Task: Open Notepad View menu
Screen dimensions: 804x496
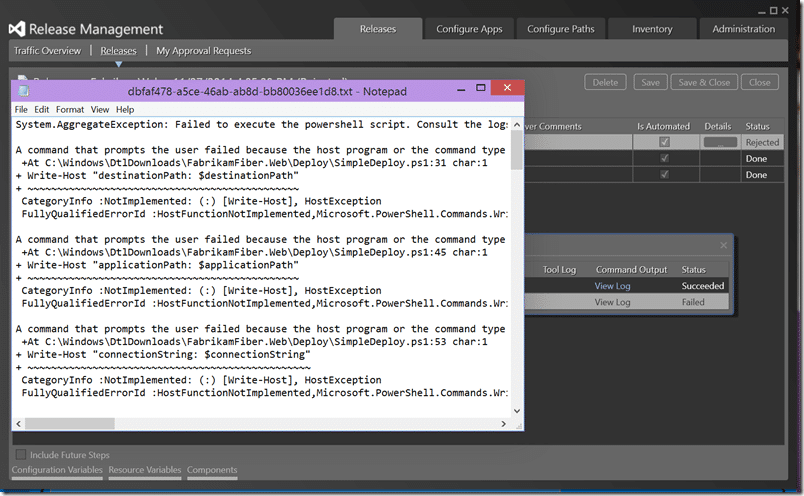Action: [x=100, y=109]
